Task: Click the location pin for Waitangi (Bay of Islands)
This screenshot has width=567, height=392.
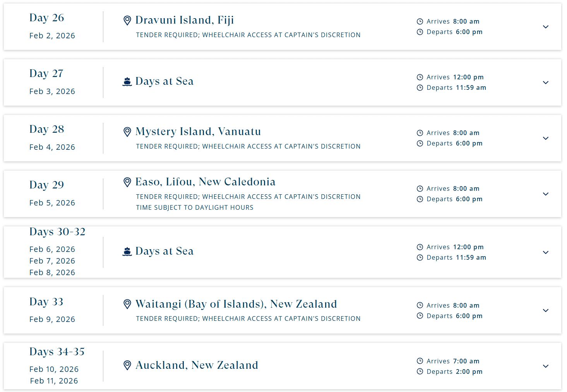Action: tap(127, 304)
